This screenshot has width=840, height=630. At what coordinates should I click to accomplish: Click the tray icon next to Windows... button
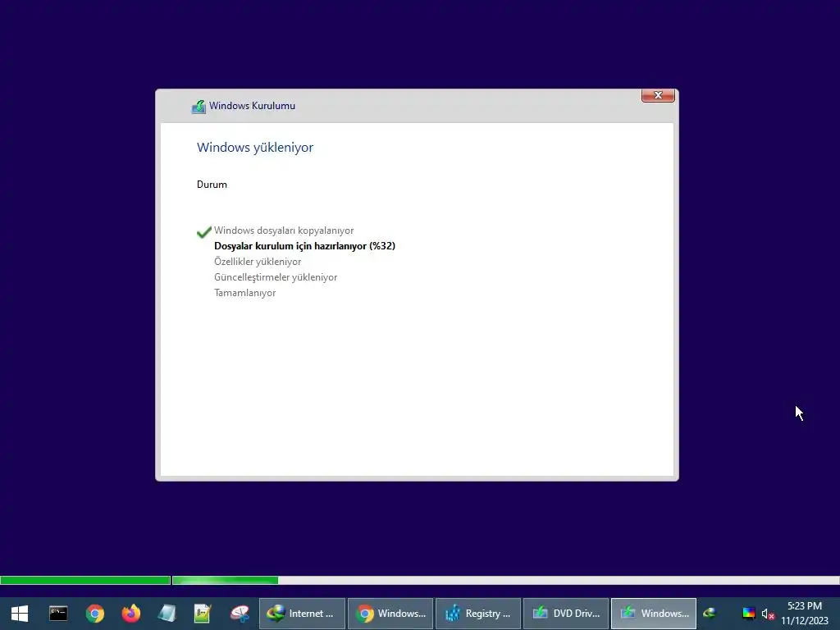(x=710, y=613)
